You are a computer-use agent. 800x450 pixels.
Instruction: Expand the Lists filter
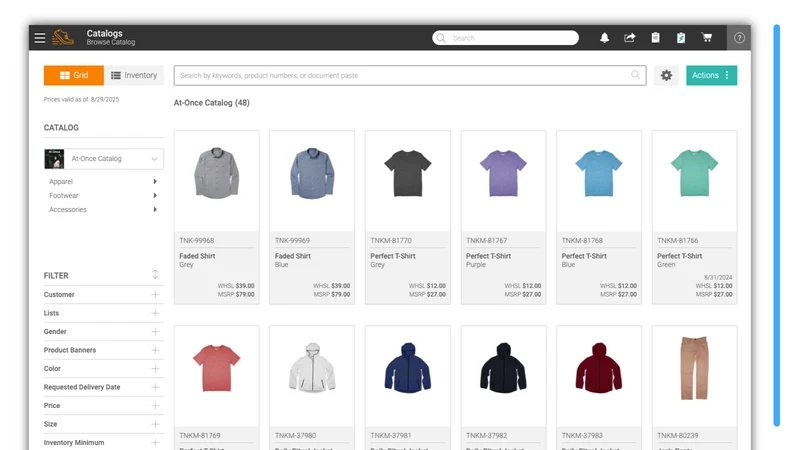click(x=155, y=313)
